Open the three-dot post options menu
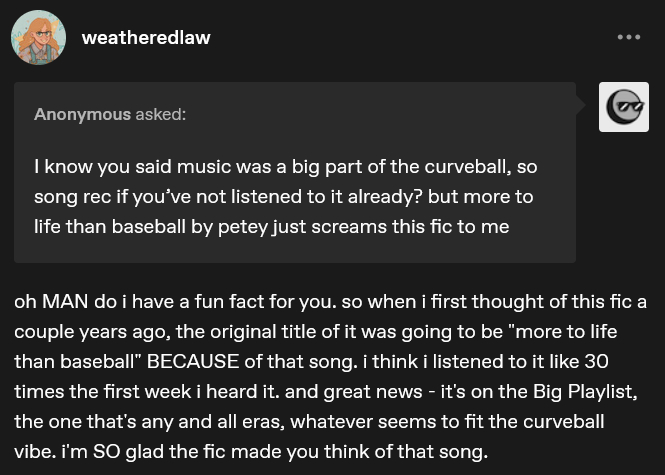This screenshot has height=475, width=665. [x=628, y=38]
